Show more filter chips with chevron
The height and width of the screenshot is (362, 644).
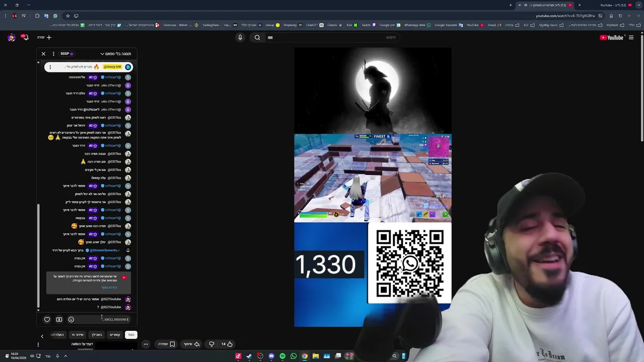tap(42, 336)
